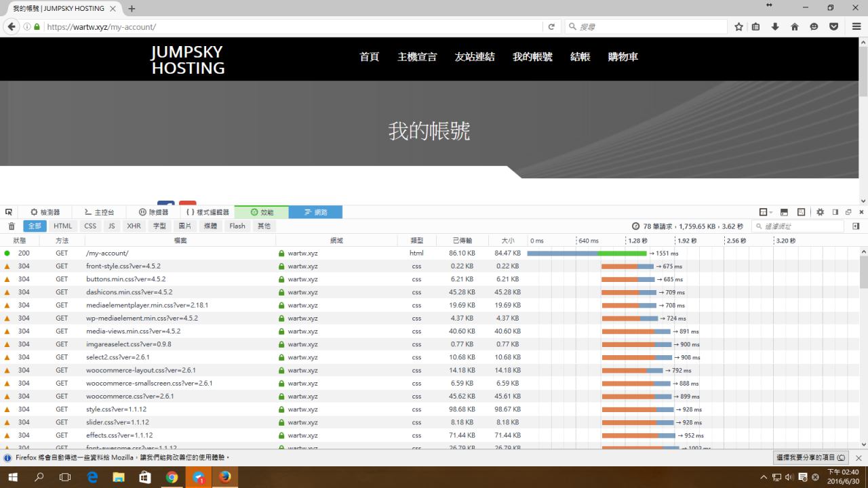
Task: Click the element picker icon in devtools
Action: pos(9,212)
